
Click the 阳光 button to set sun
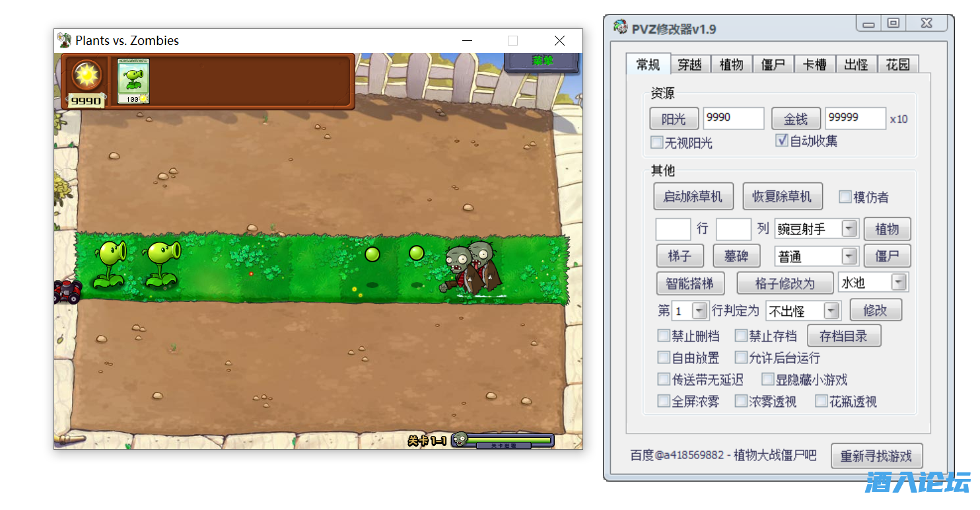pyautogui.click(x=674, y=119)
